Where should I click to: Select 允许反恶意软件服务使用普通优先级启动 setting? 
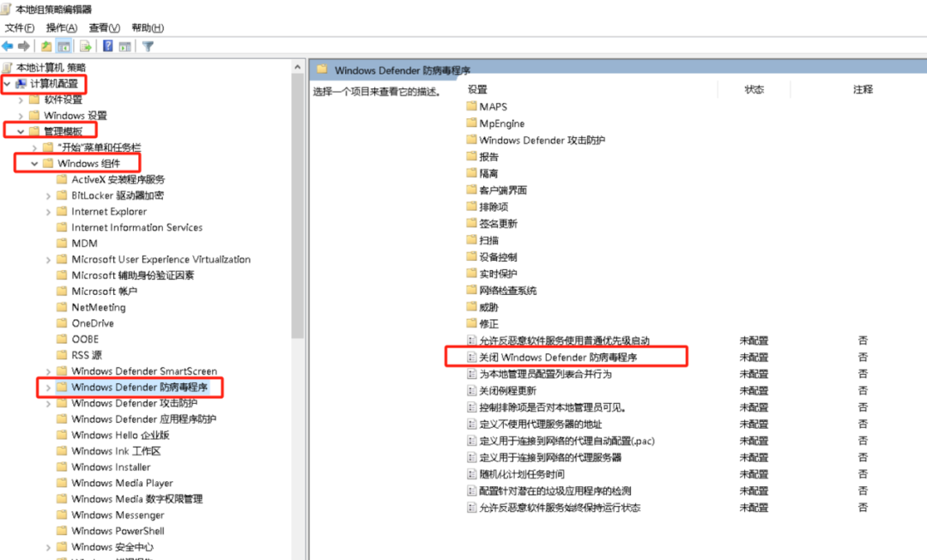pyautogui.click(x=564, y=340)
